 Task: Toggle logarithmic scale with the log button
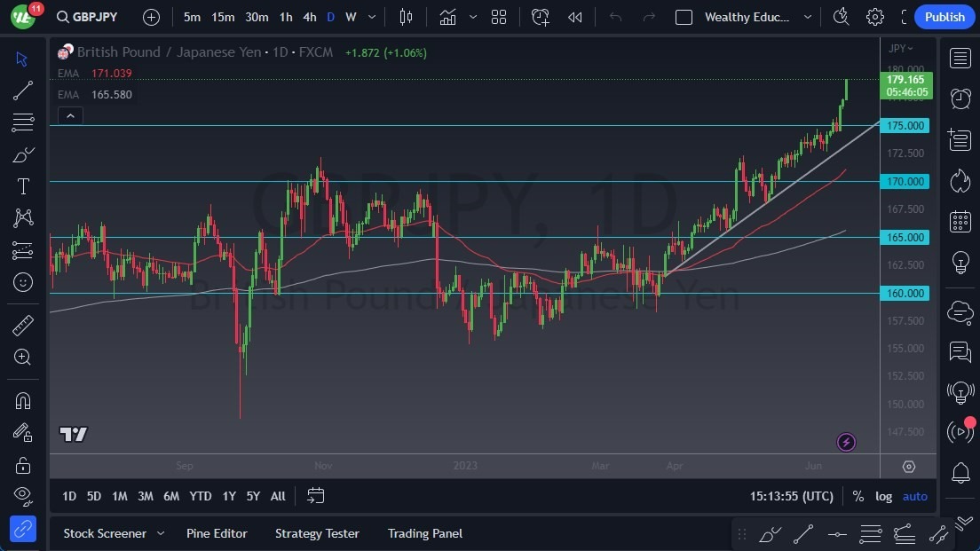[x=883, y=496]
